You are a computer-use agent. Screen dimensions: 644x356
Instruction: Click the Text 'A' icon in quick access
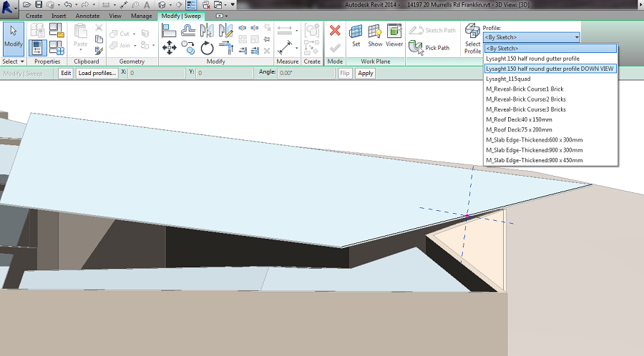[147, 4]
